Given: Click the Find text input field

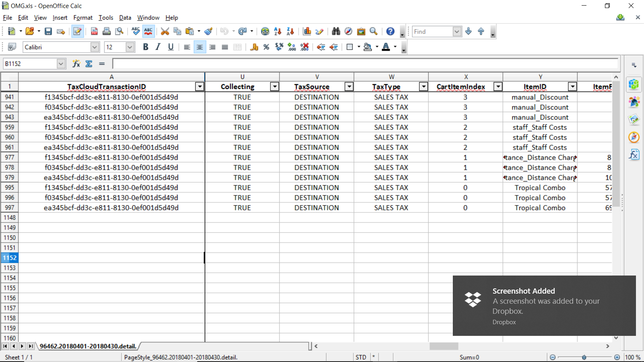Looking at the screenshot, I should click(432, 31).
